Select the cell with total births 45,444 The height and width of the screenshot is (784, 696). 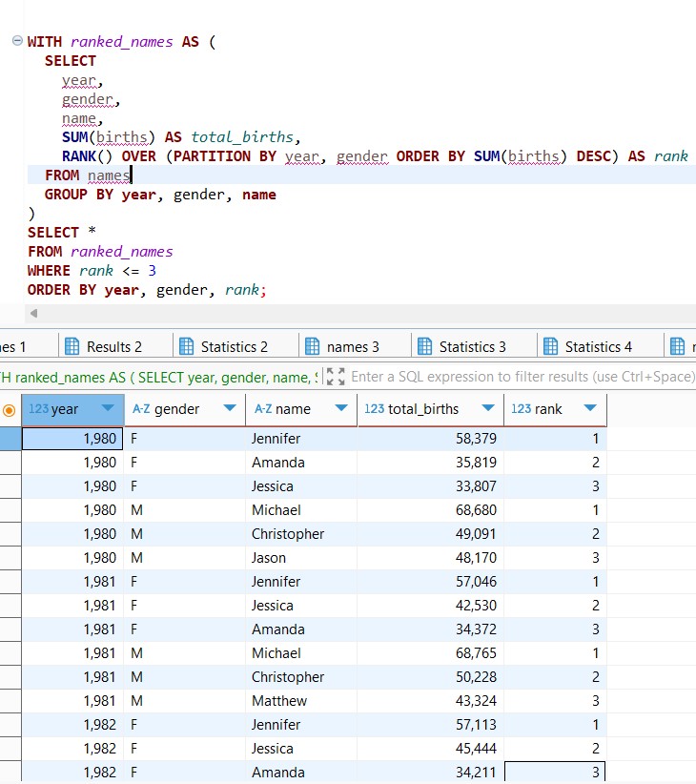pyautogui.click(x=431, y=749)
